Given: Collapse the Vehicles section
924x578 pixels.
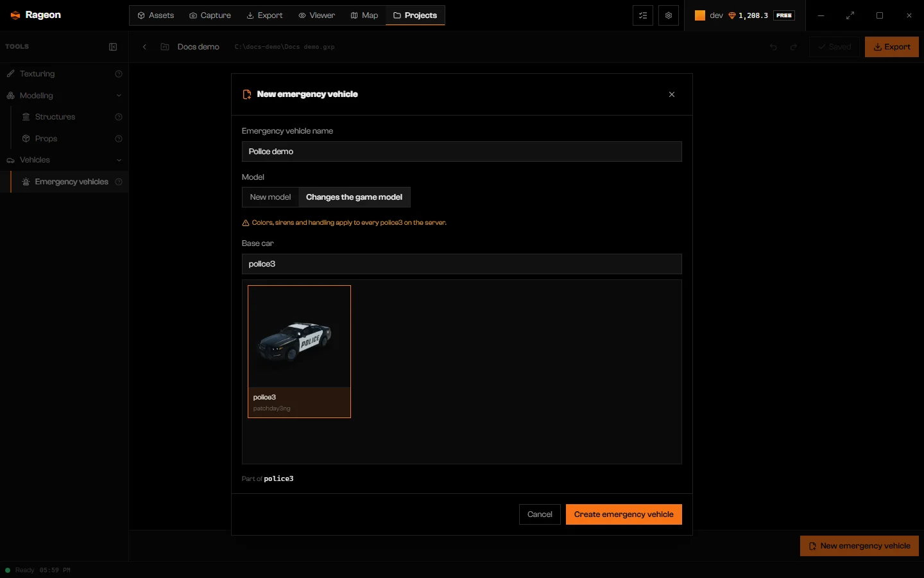Looking at the screenshot, I should 119,160.
